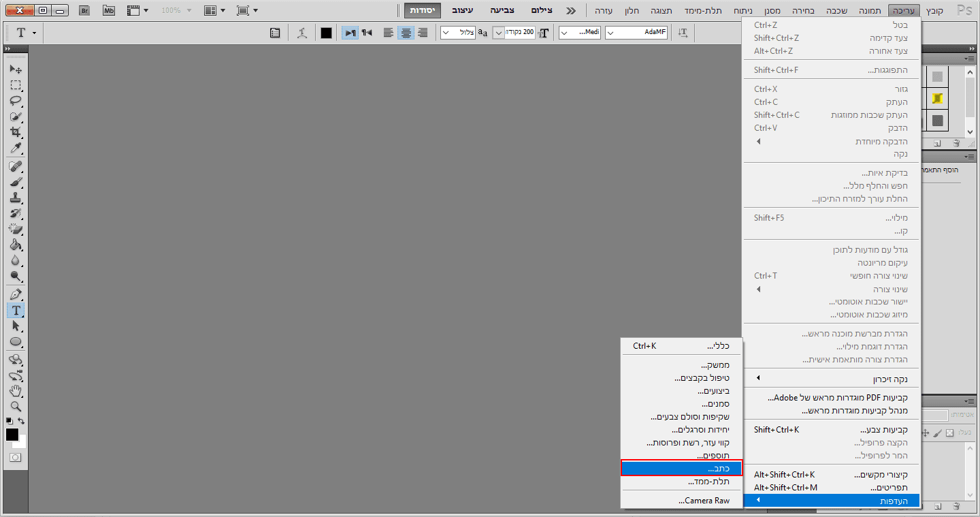Select the Zoom tool

pos(16,407)
